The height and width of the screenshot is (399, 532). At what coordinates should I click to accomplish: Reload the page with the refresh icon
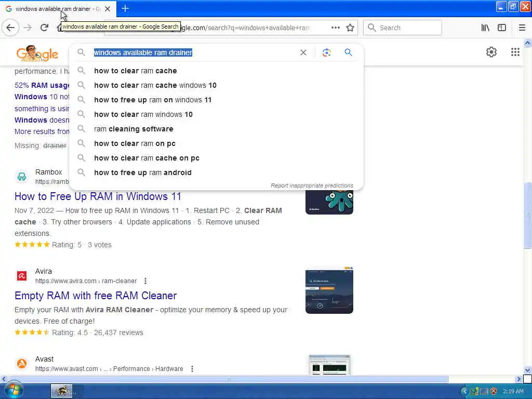coord(44,28)
